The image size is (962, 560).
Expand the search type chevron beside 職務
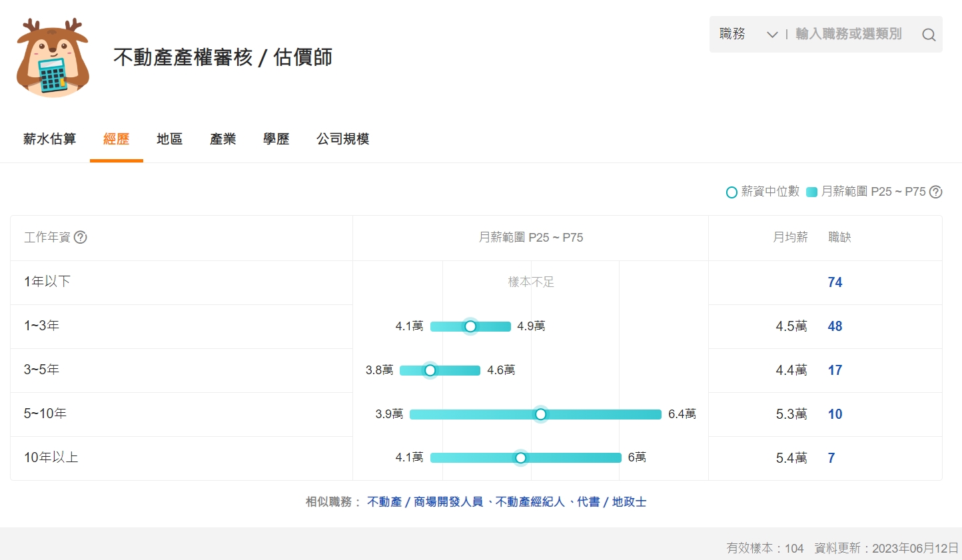pos(771,34)
